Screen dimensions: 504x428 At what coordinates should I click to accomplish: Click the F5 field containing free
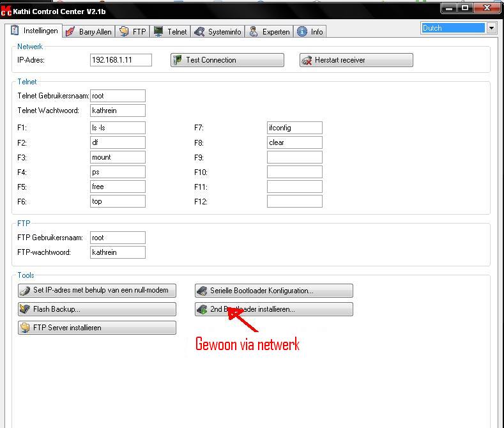[x=118, y=187]
